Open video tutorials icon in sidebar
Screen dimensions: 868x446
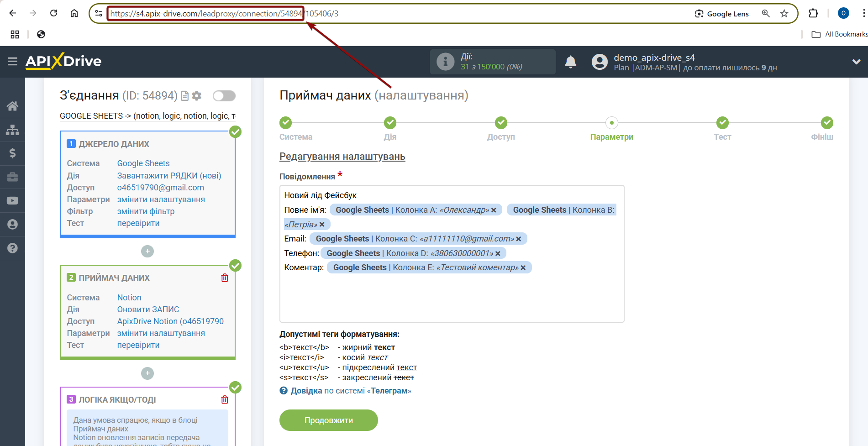[12, 200]
